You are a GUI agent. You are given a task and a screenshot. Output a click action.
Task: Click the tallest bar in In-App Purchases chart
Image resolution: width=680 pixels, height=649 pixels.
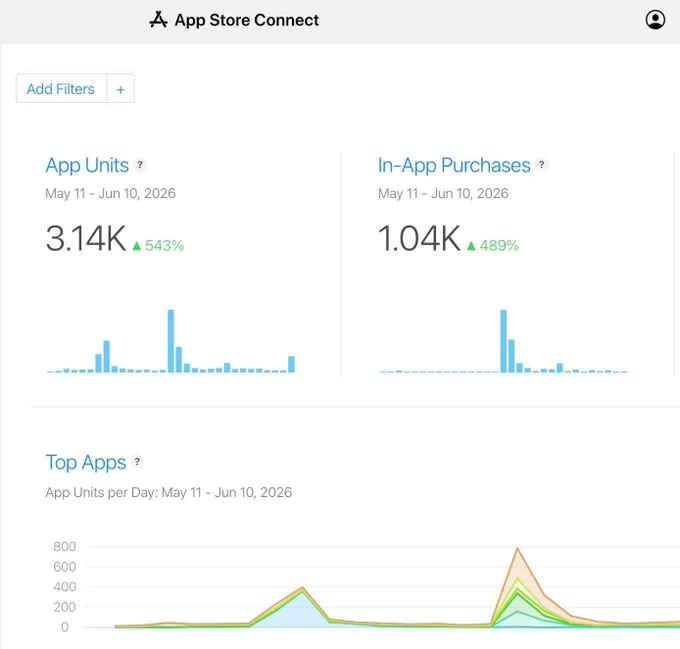pos(503,341)
